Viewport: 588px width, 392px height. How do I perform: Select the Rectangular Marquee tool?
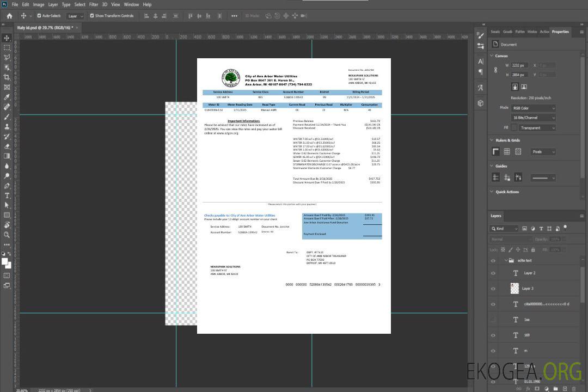coord(7,48)
